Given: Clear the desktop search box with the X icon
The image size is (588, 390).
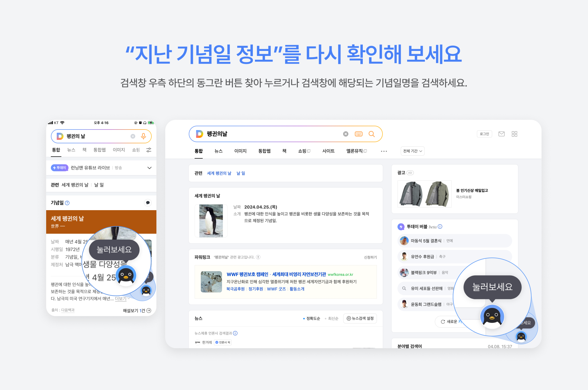Looking at the screenshot, I should (346, 134).
